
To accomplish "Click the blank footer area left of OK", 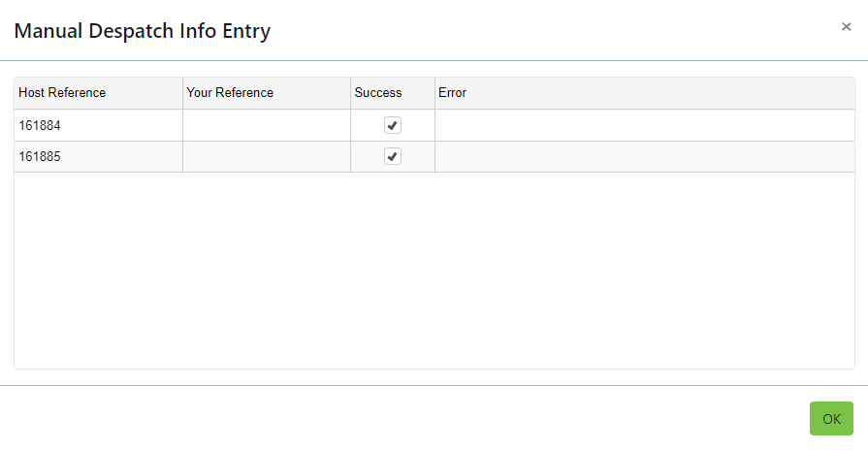I will 404,418.
